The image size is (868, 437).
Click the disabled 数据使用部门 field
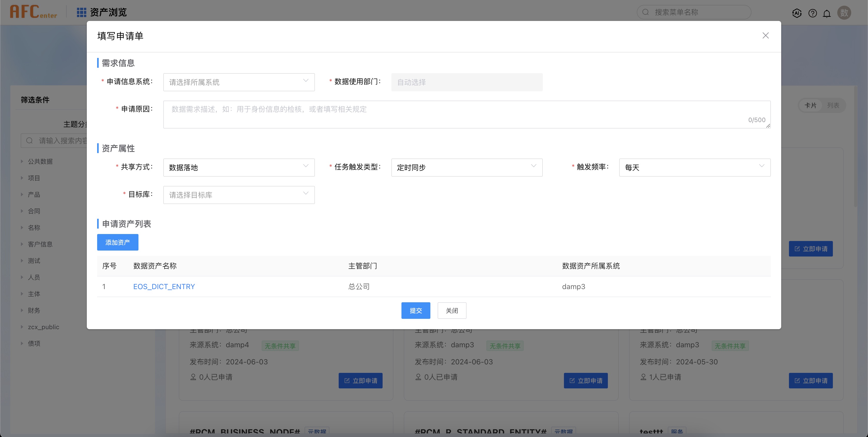tap(467, 82)
